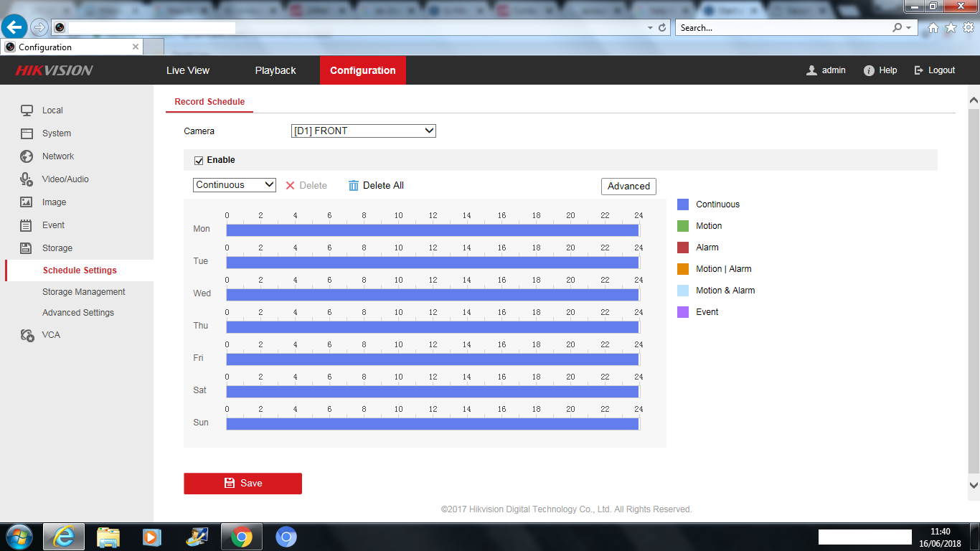Click the Storage disk icon
The image size is (980, 551).
[27, 248]
